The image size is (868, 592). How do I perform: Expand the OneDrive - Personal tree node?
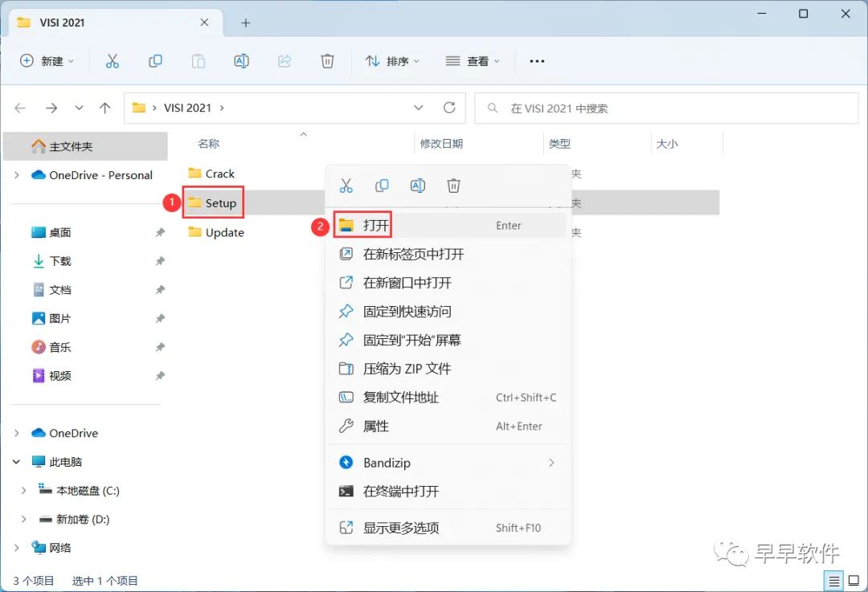pos(17,175)
